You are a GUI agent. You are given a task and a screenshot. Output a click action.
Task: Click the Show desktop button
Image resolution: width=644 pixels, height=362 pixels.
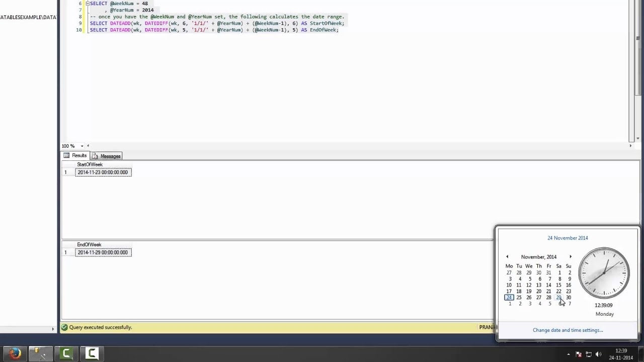[x=640, y=354]
